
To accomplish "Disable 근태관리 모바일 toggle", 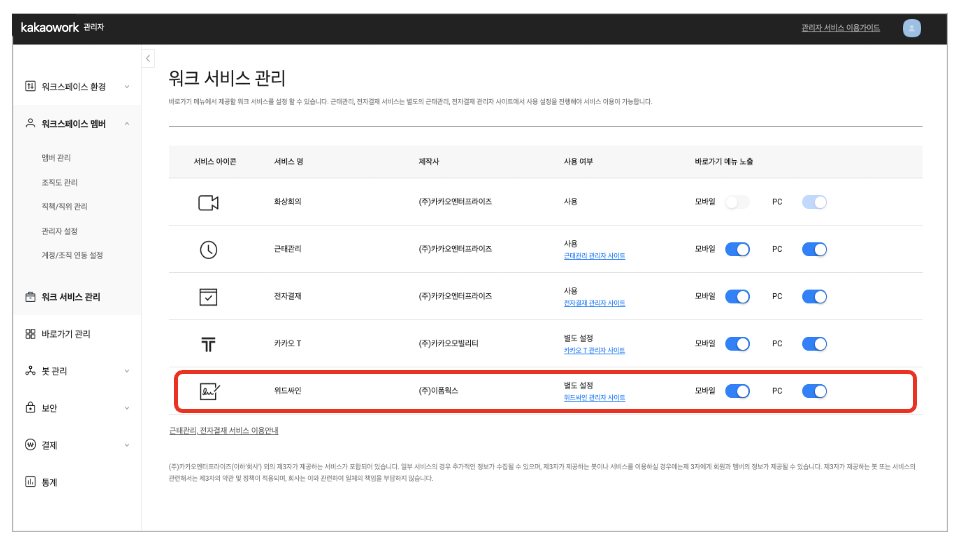I will [737, 249].
